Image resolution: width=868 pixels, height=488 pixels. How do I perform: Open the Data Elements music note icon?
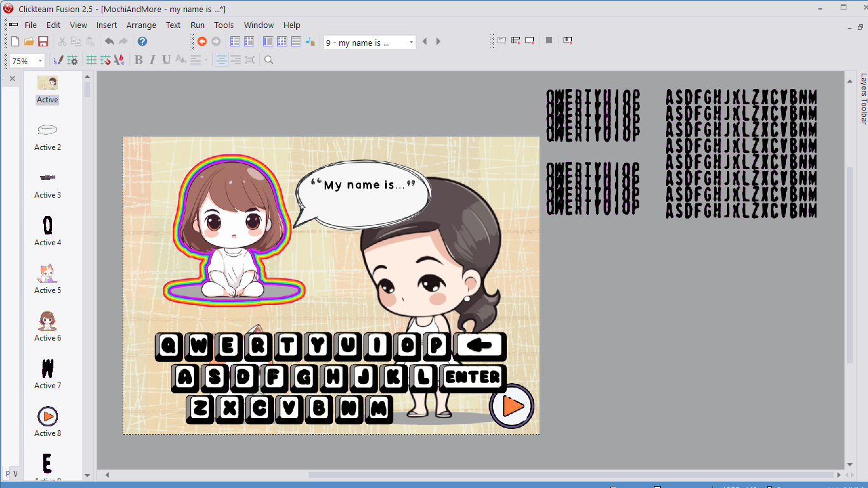(310, 41)
